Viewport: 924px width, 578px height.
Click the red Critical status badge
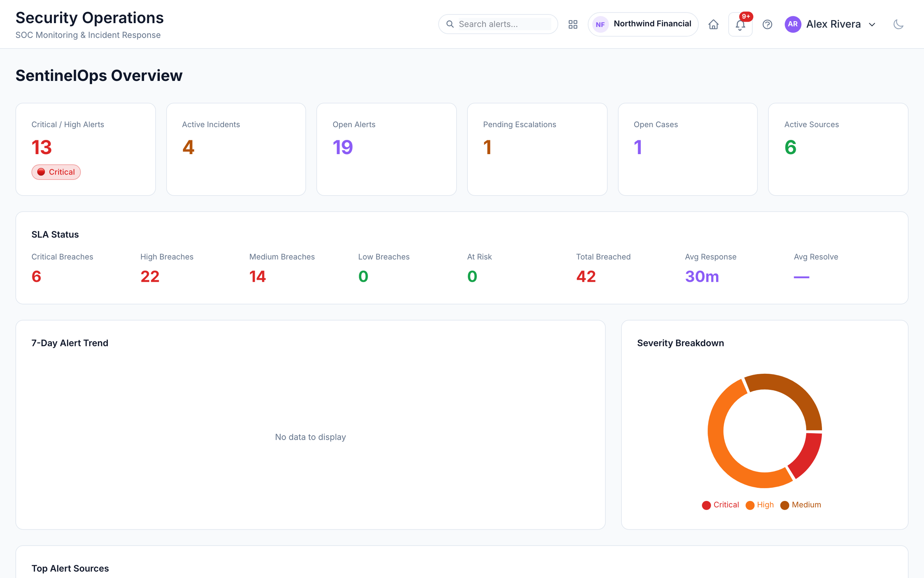(x=56, y=172)
